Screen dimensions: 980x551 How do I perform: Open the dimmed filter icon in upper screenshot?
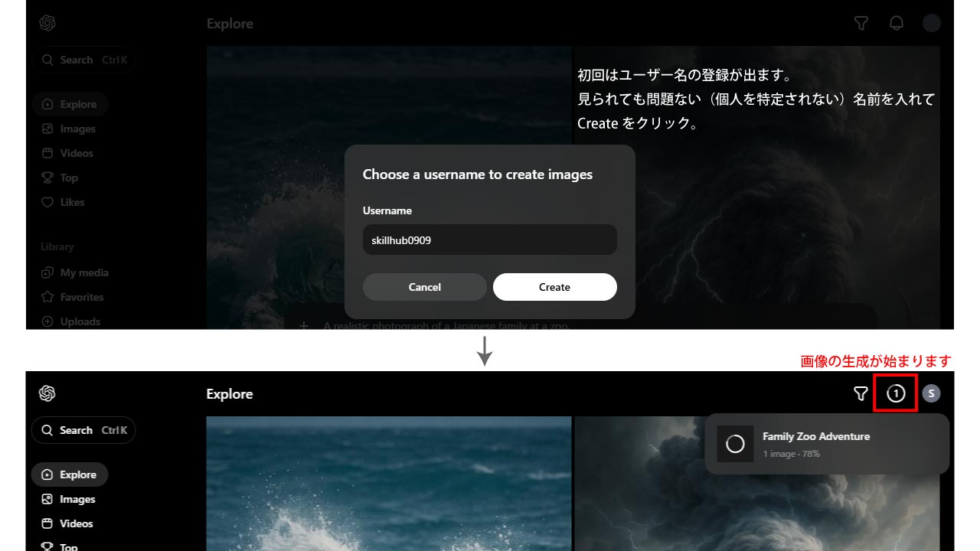click(861, 23)
